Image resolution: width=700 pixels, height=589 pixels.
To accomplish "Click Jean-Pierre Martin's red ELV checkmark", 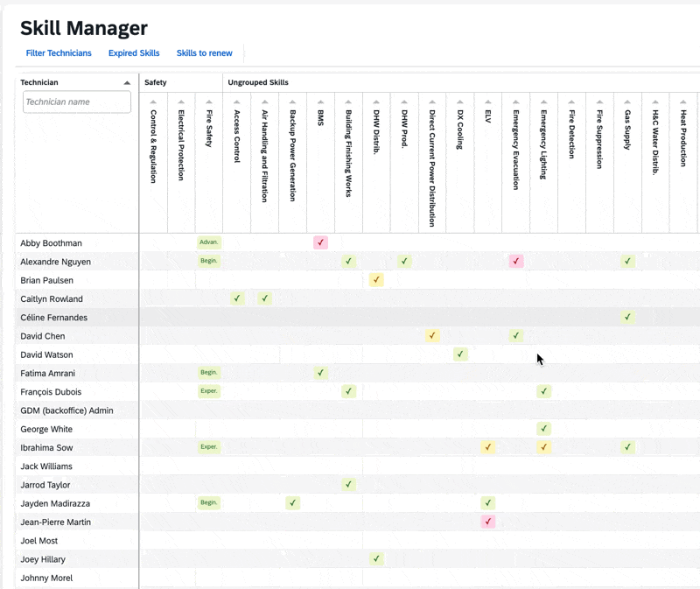I will (x=488, y=522).
